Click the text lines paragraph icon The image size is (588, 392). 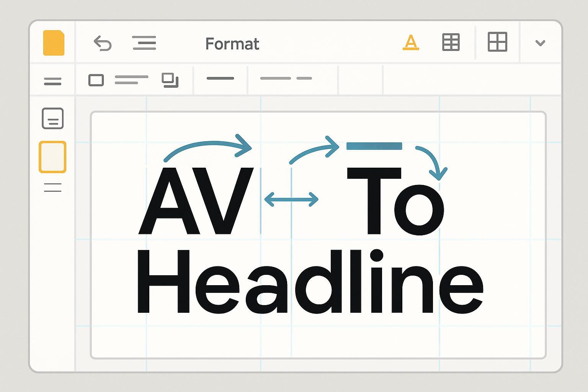[131, 80]
